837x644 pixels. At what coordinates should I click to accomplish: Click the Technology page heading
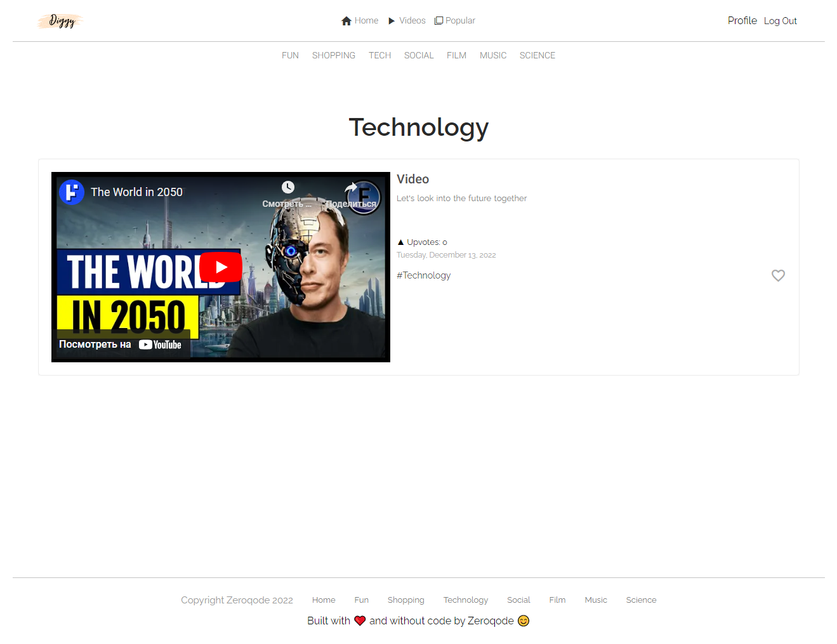419,127
